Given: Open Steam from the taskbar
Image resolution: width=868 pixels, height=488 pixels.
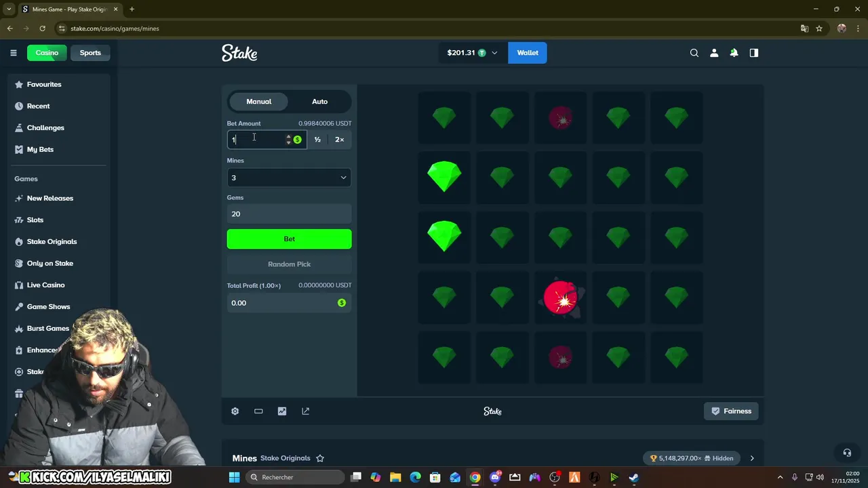Looking at the screenshot, I should pos(633,477).
